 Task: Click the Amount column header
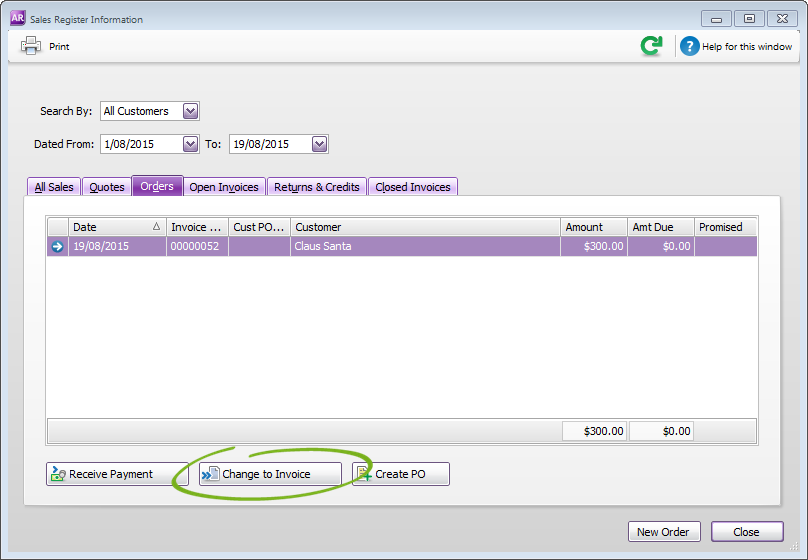593,227
